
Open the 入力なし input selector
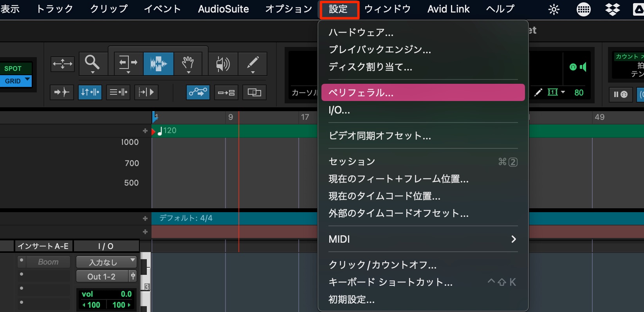click(106, 262)
